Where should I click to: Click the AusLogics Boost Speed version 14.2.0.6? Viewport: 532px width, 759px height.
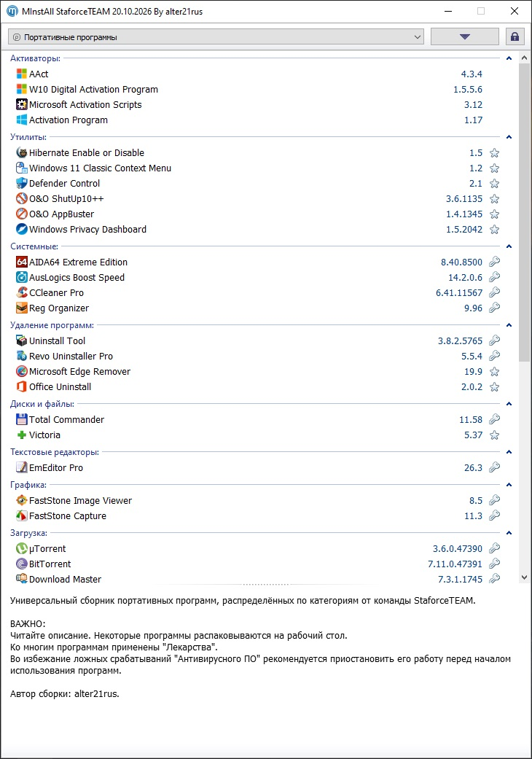click(465, 277)
